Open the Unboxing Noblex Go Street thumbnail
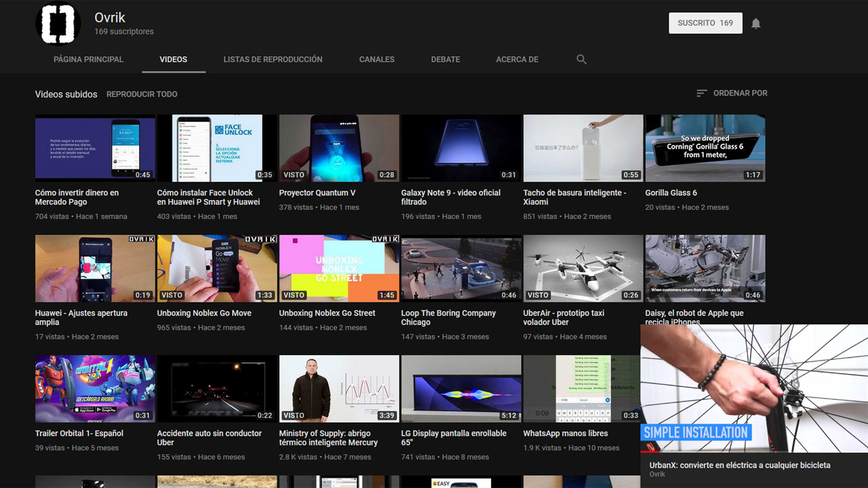The width and height of the screenshot is (868, 488). [x=339, y=268]
